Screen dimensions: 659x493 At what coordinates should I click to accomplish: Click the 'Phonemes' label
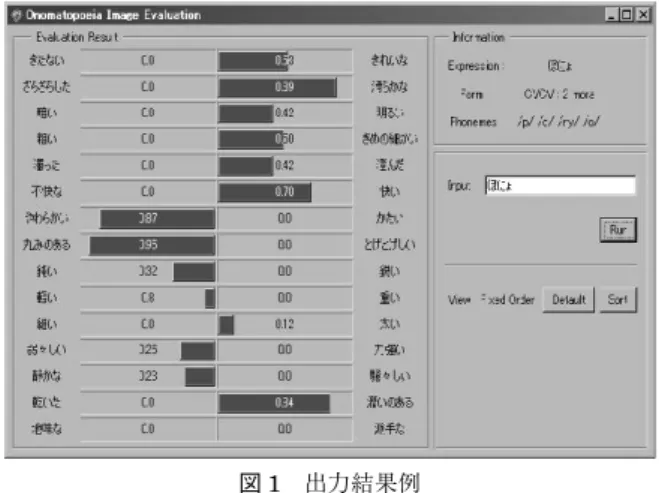pyautogui.click(x=473, y=122)
